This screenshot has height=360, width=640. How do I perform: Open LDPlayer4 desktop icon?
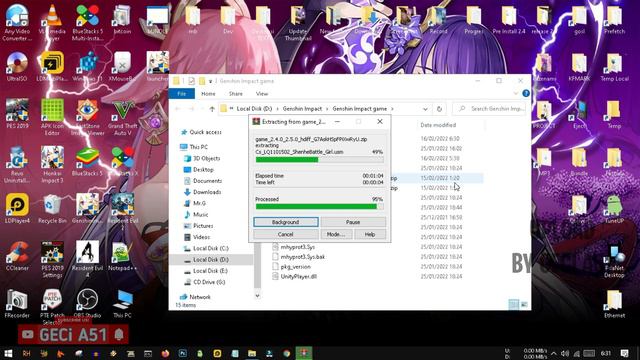click(17, 209)
